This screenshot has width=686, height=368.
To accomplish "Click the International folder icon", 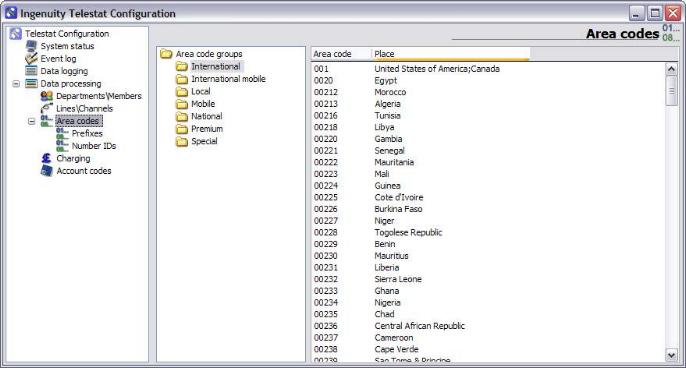I will [182, 67].
